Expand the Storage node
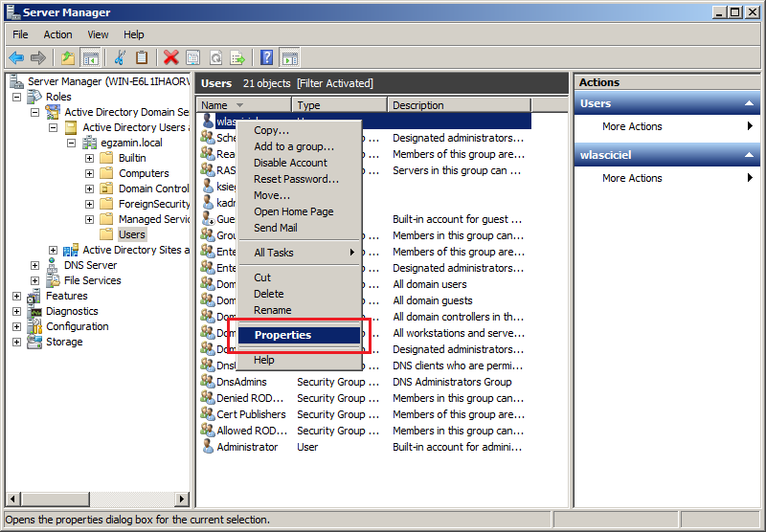The image size is (766, 532). coord(16,343)
